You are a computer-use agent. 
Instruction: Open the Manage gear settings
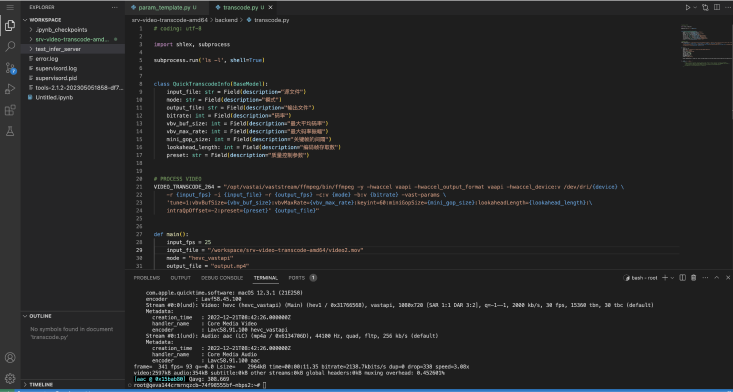(x=10, y=378)
